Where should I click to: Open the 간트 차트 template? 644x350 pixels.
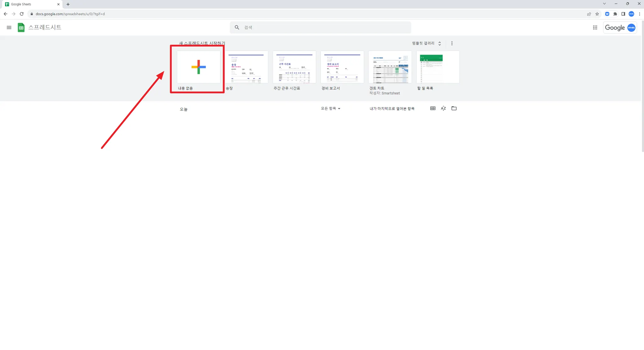(390, 67)
